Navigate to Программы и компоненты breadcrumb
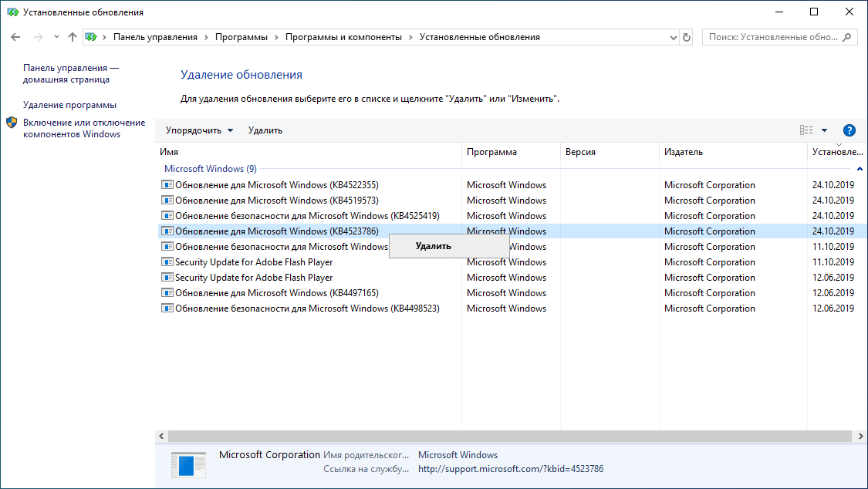 343,37
